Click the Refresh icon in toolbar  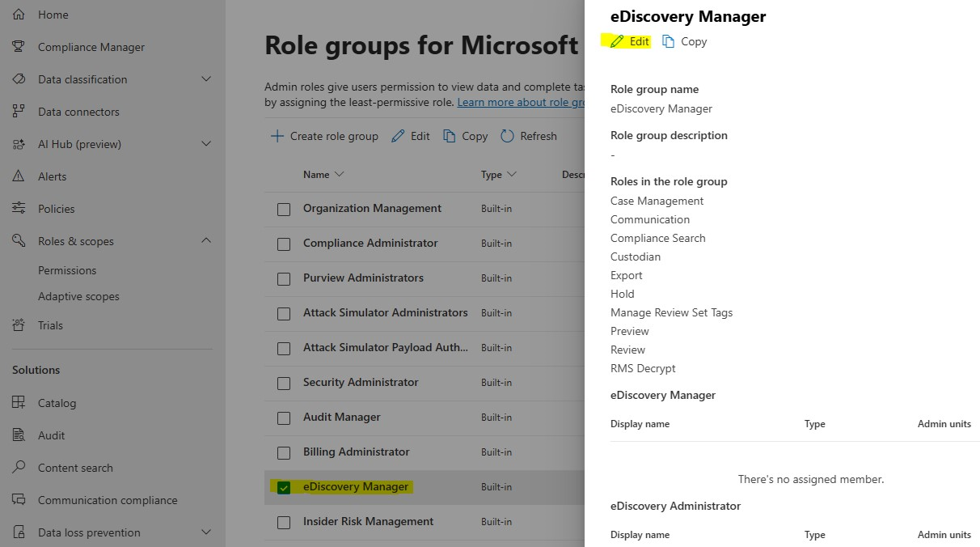click(x=507, y=136)
